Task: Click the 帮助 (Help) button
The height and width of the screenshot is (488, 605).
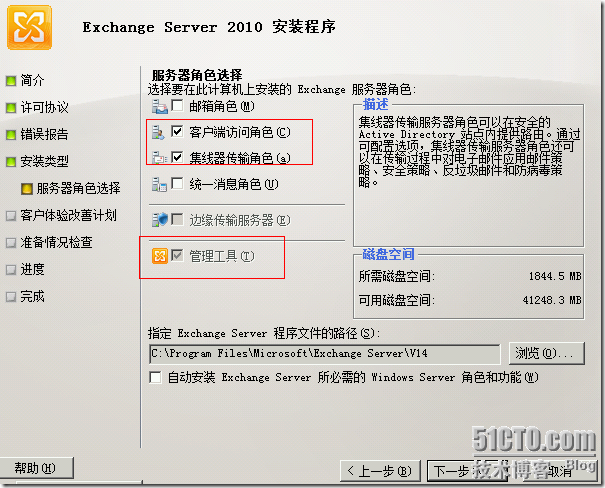Action: [x=36, y=468]
